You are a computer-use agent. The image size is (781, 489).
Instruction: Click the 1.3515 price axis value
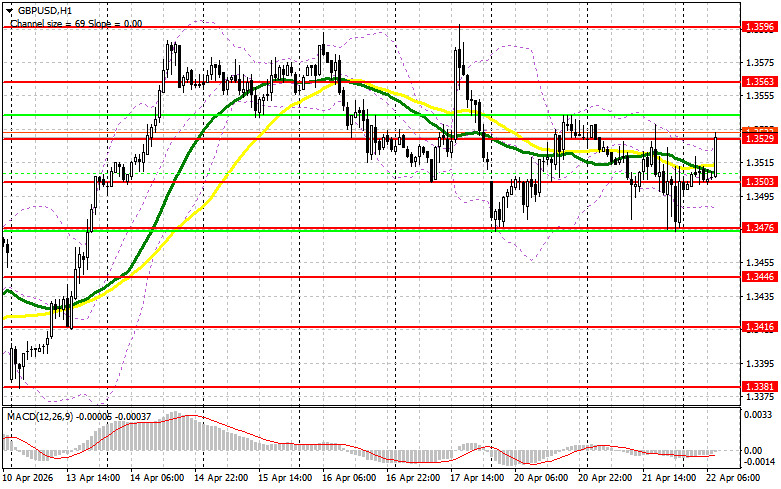coord(760,163)
